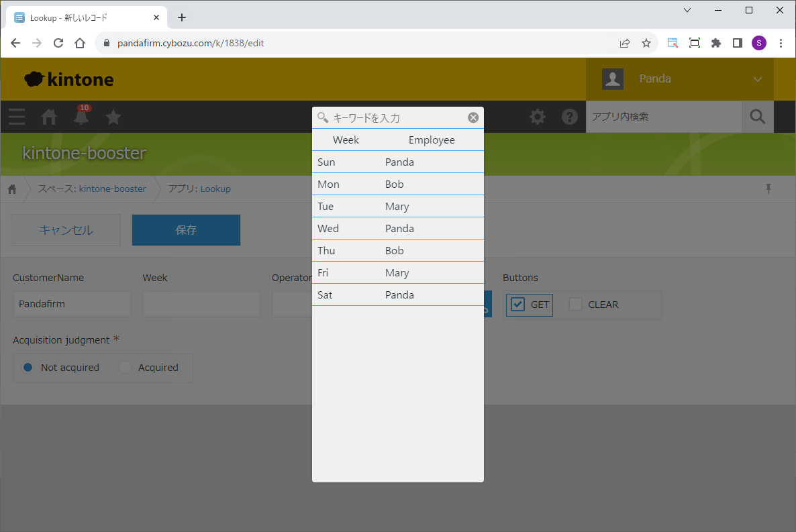Open the Chrome three-dot menu
The width and height of the screenshot is (796, 532).
point(781,43)
